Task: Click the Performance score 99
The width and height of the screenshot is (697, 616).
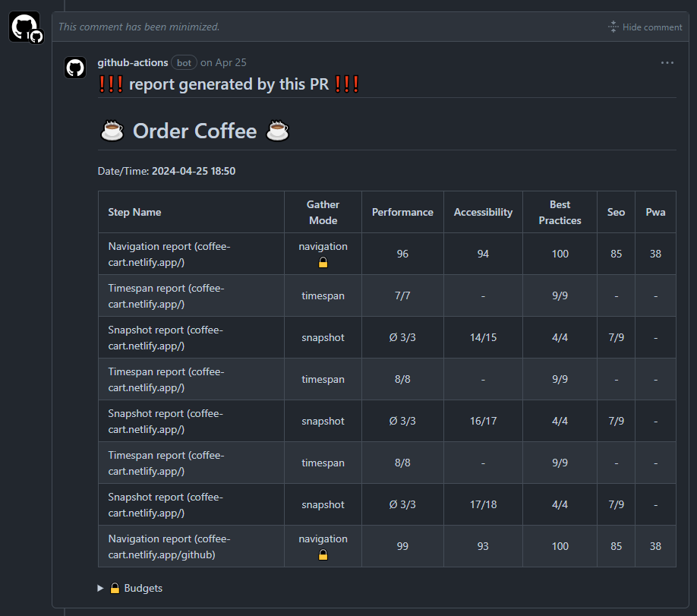Action: [402, 546]
